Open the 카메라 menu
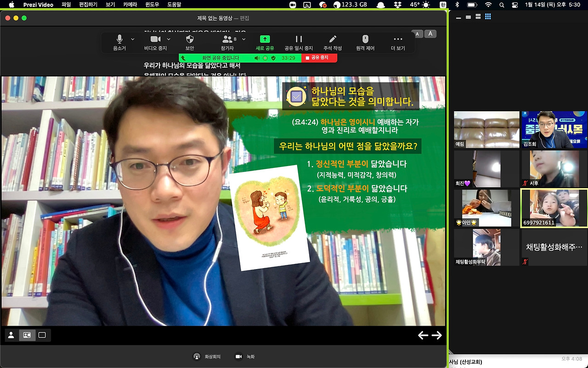 point(130,5)
